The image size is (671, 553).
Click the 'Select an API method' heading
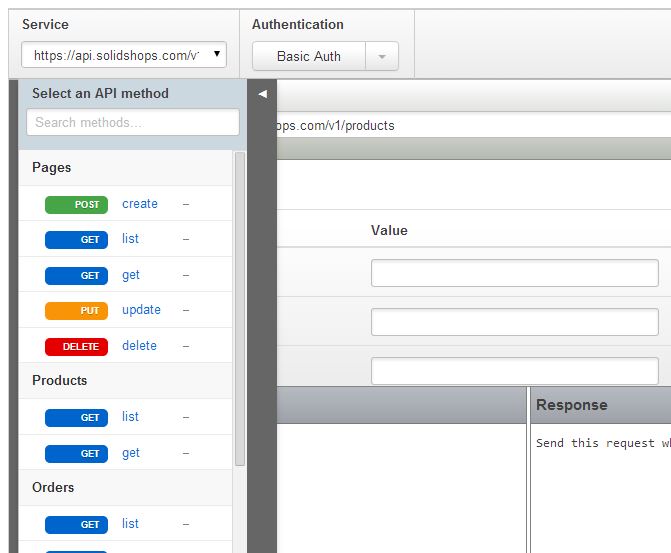pyautogui.click(x=100, y=93)
